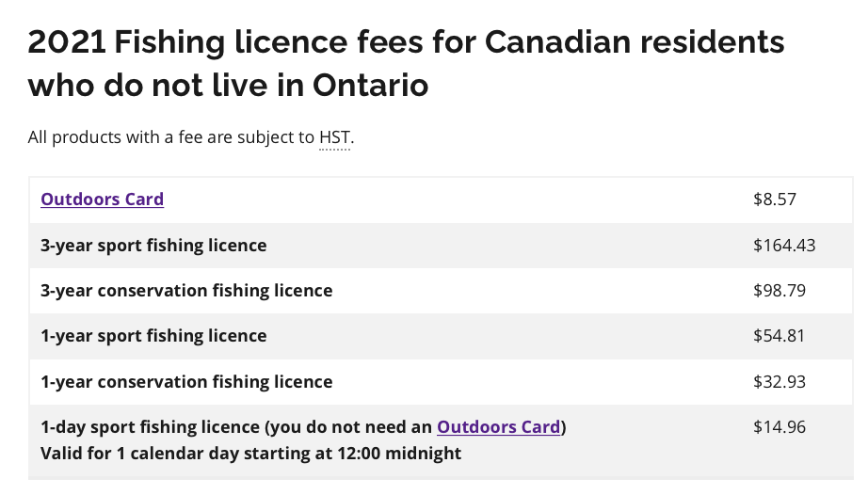Click the $14.96 price
This screenshot has width=868, height=495.
(779, 427)
